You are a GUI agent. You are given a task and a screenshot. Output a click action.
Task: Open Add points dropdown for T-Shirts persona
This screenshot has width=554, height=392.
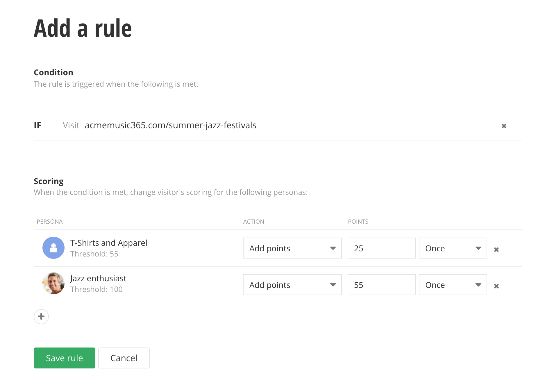[x=292, y=248]
